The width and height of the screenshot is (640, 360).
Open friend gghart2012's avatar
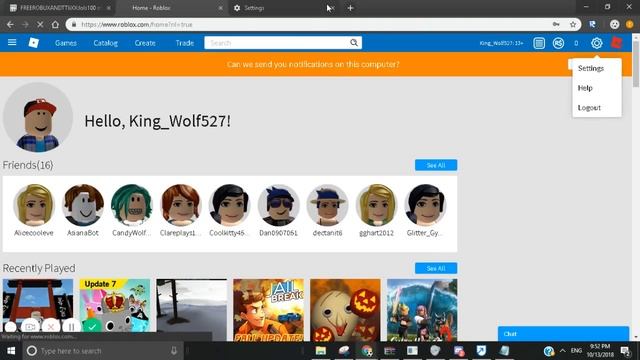click(376, 205)
